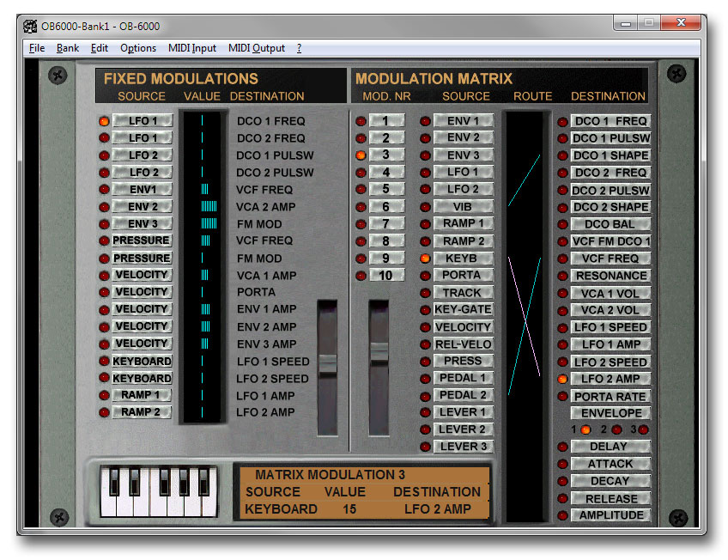Toggle RAMP 2 fixed modulation LED
Screen dimensions: 728x560
point(104,412)
